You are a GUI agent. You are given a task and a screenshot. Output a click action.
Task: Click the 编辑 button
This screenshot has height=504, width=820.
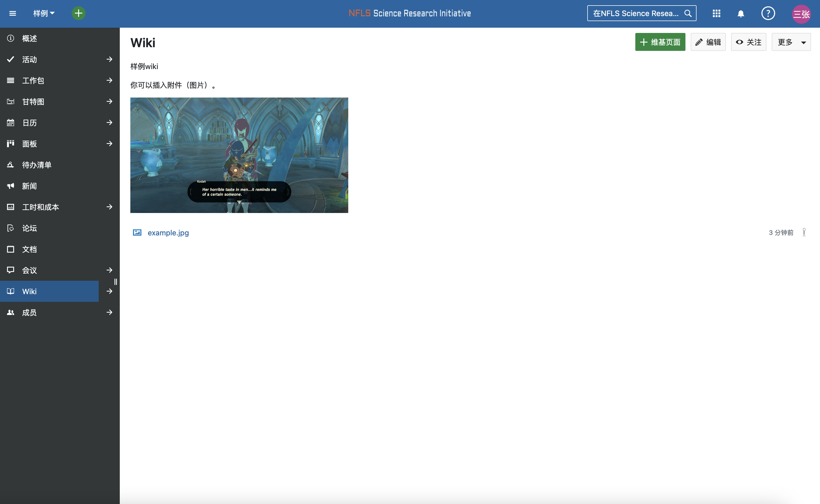click(708, 42)
